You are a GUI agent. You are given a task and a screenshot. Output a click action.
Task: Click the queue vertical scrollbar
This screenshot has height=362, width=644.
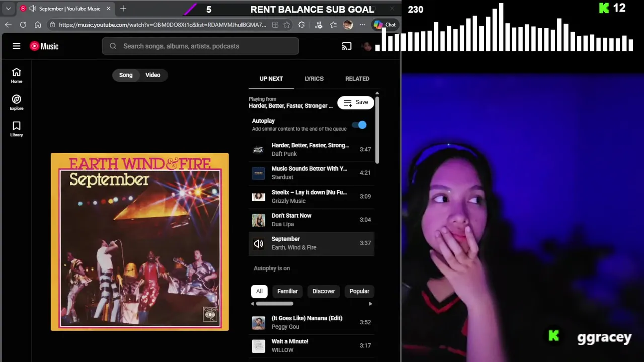point(377,129)
